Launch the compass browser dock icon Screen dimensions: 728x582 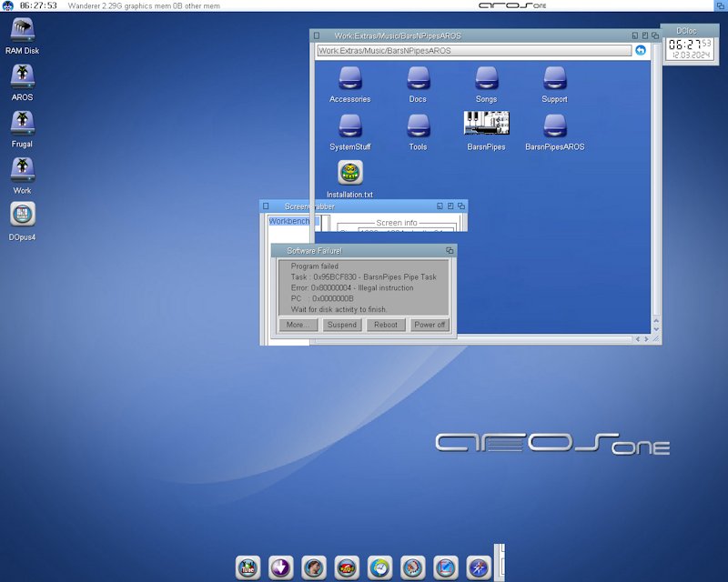click(x=479, y=567)
